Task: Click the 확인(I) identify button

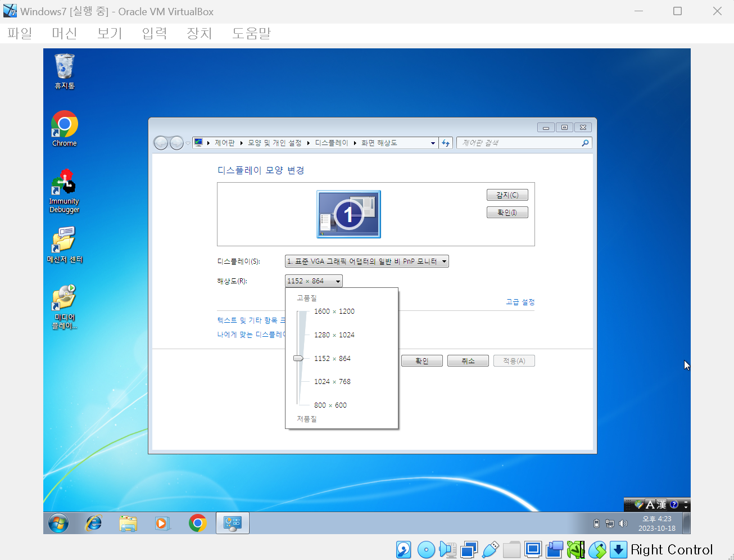Action: click(507, 213)
